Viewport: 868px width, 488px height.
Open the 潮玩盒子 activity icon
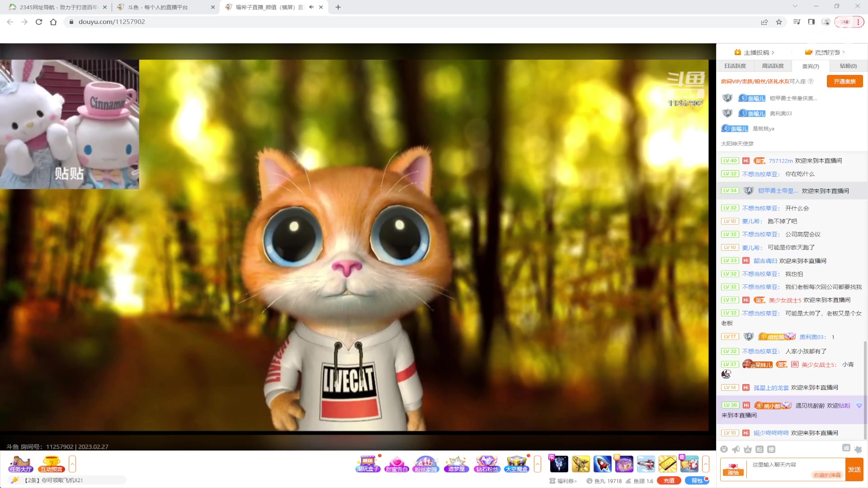tap(368, 464)
